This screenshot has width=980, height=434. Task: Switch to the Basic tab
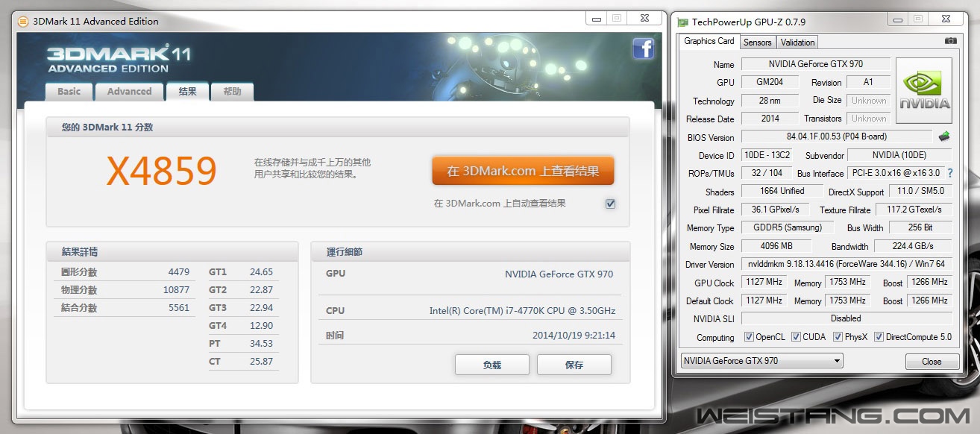pos(69,91)
